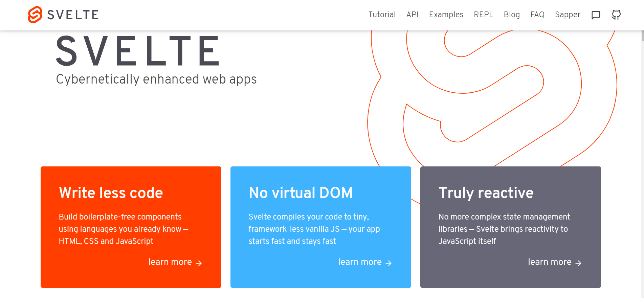Open the GitHub icon in navigation

pos(616,15)
